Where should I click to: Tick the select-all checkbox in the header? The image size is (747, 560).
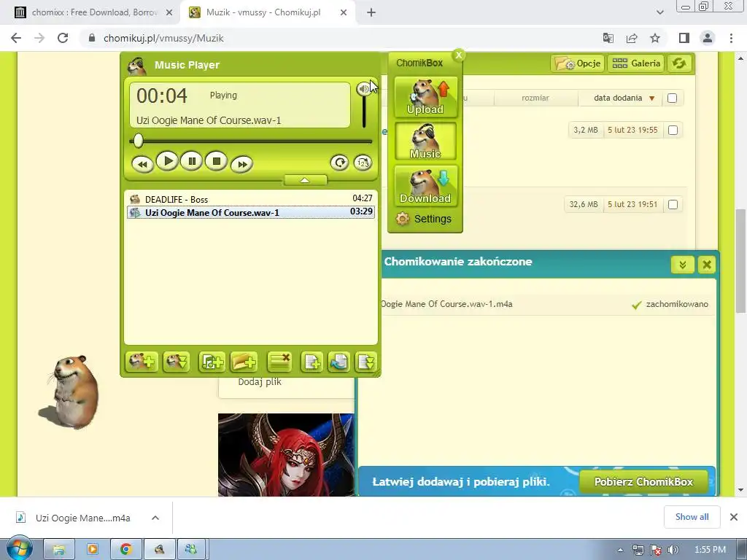tap(672, 98)
